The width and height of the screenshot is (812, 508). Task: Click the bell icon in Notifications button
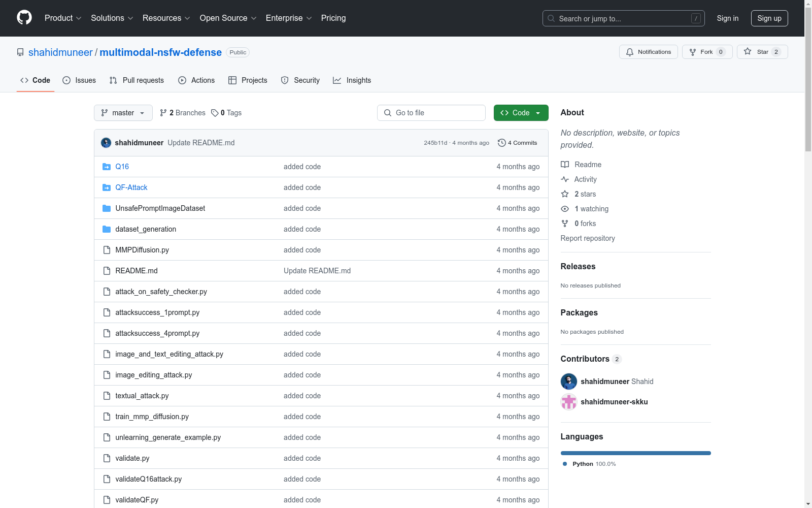[x=630, y=52]
